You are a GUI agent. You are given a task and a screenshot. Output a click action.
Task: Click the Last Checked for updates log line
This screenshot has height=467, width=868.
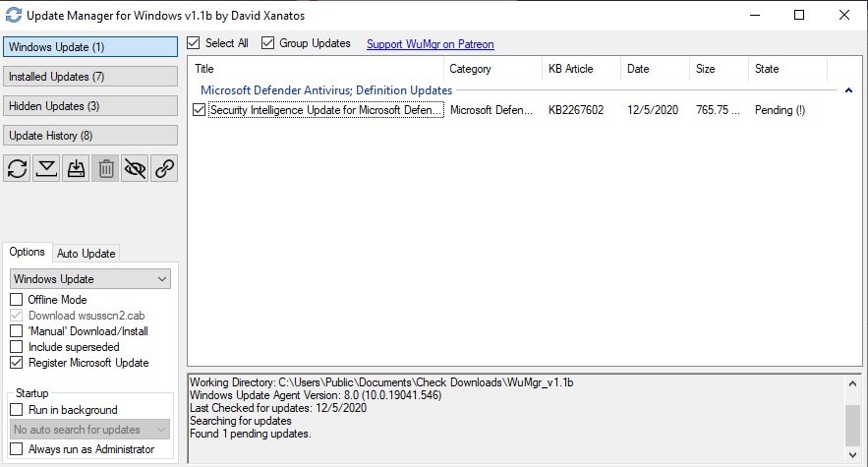coord(278,408)
